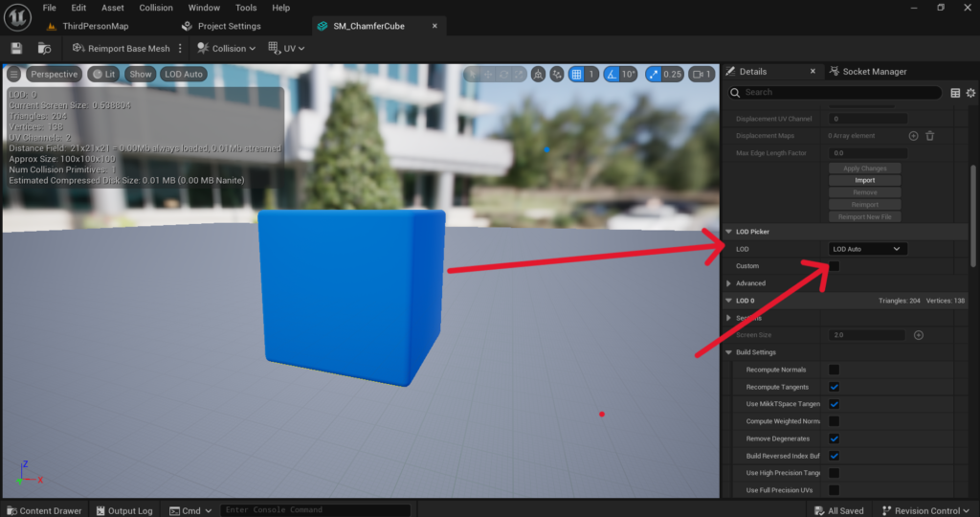
Task: Switch to the Socket Manager tab
Action: pyautogui.click(x=867, y=71)
